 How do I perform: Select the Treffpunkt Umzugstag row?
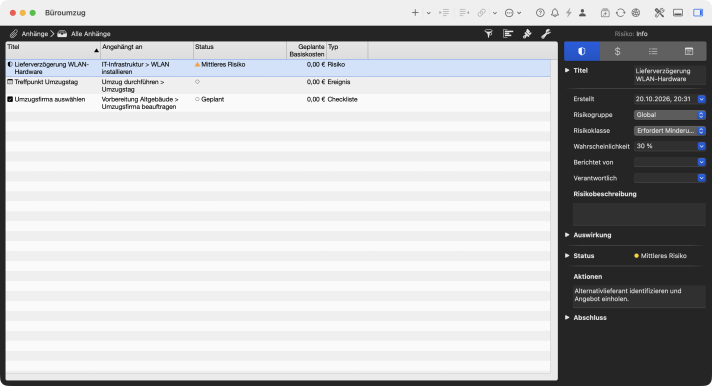click(x=278, y=86)
